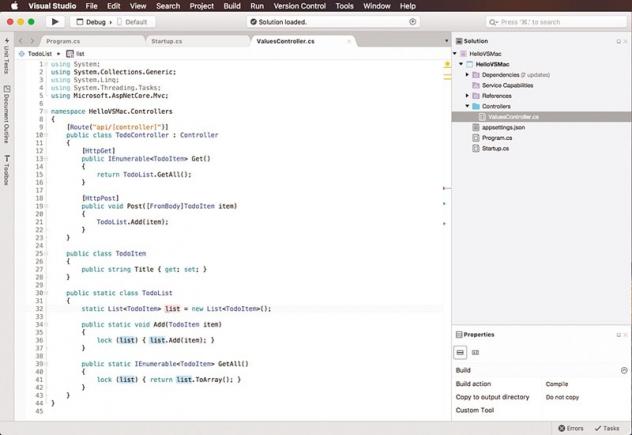Image resolution: width=632 pixels, height=435 pixels.
Task: Open the Toolbox side panel
Action: (x=6, y=171)
